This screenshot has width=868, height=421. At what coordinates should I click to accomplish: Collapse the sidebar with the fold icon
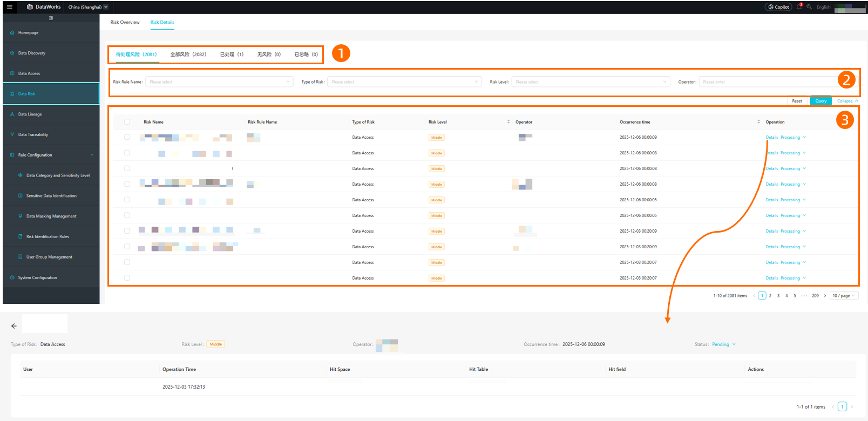point(51,18)
